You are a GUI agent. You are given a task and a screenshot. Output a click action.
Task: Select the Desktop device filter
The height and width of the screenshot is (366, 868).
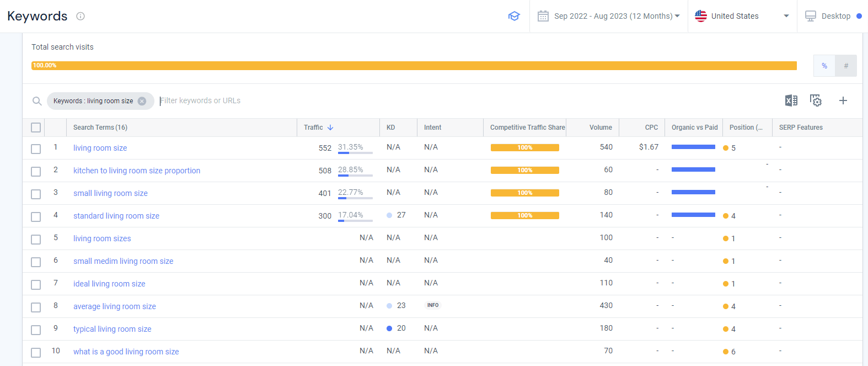833,16
